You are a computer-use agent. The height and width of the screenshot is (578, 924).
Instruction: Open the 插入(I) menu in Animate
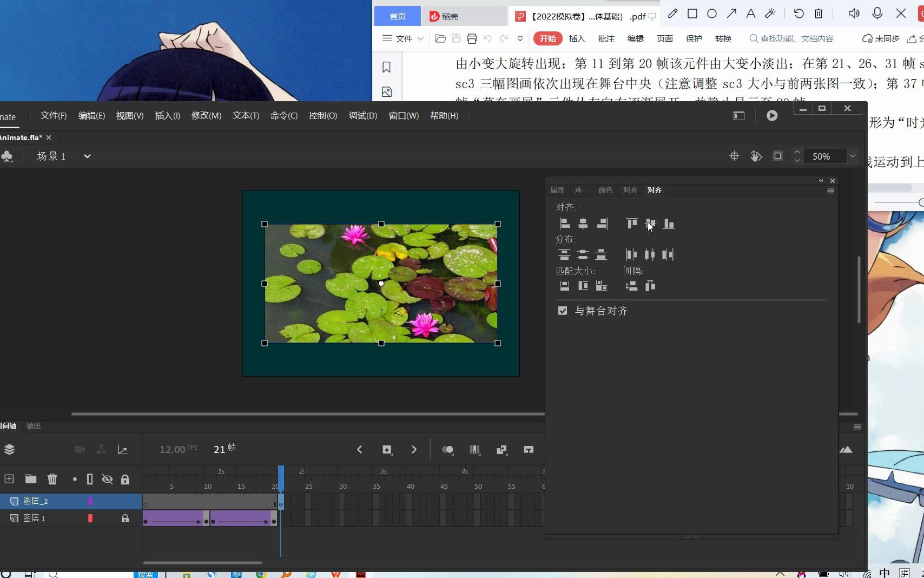coord(167,116)
